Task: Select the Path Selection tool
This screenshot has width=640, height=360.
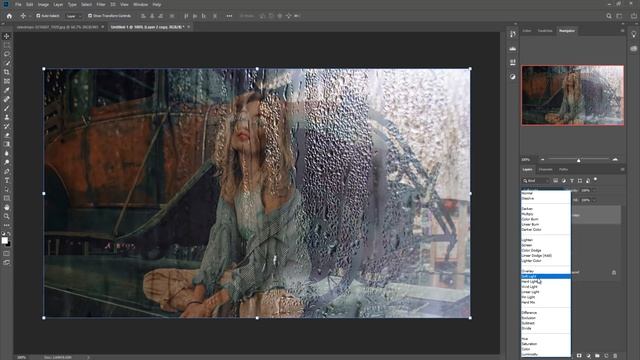Action: point(7,189)
